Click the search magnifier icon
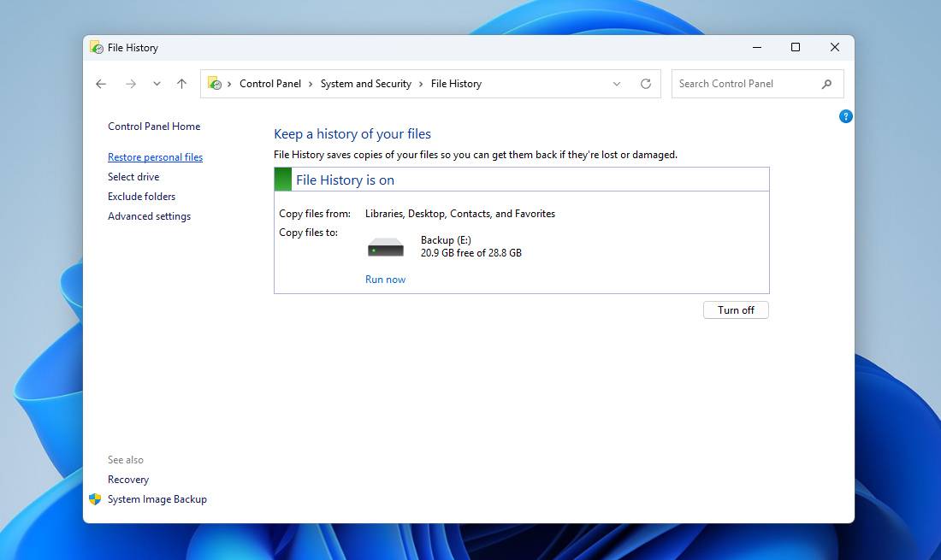Viewport: 941px width, 560px height. tap(826, 84)
